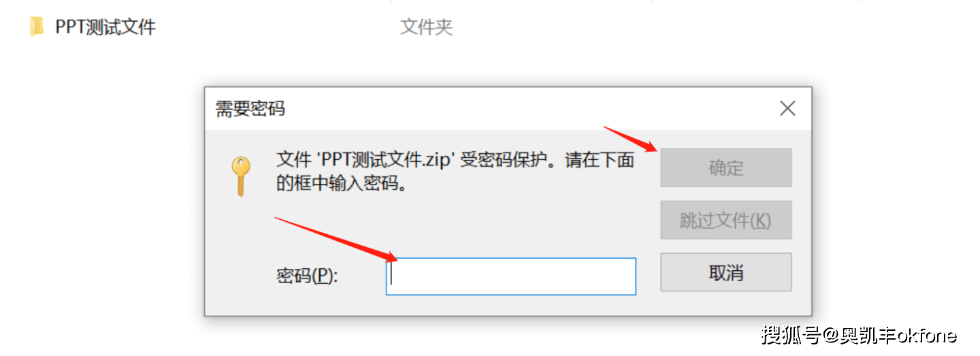Click the 密码(P): field label
980x356 pixels.
pos(307,276)
